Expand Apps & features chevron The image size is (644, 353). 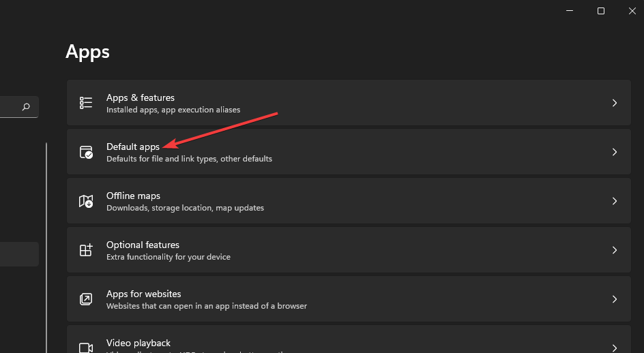coord(614,103)
